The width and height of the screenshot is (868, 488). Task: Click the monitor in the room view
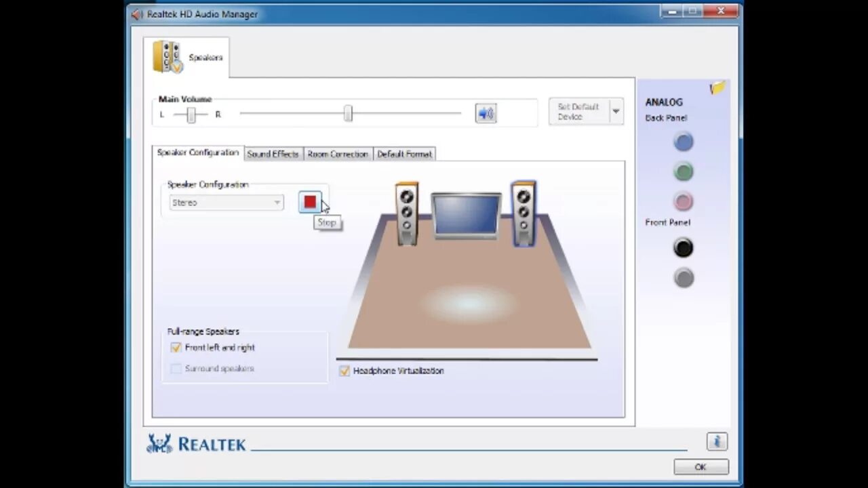[x=467, y=216]
